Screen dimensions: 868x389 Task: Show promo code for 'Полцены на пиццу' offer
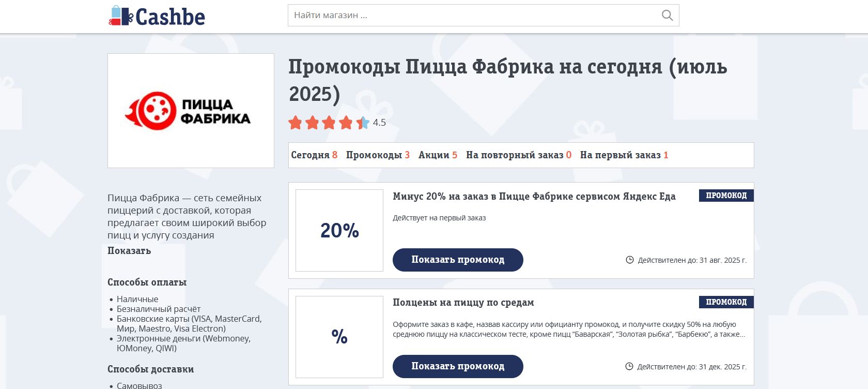coord(458,366)
